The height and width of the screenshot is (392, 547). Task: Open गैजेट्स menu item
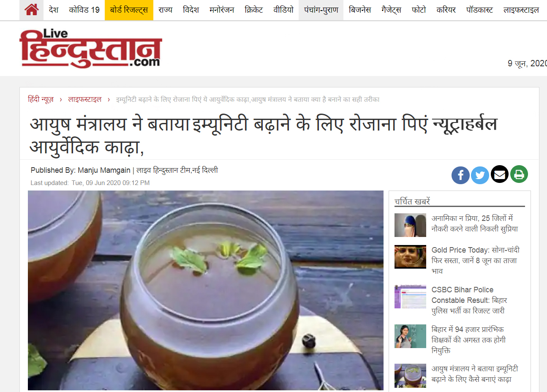click(x=391, y=10)
